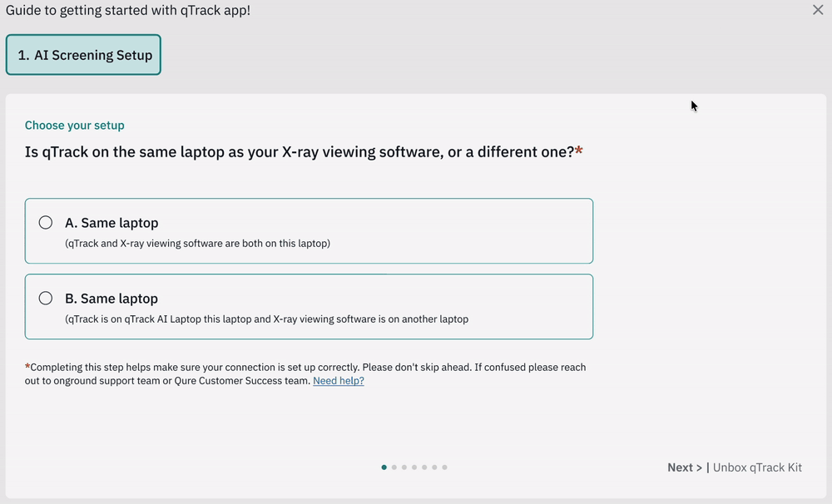The image size is (832, 504).
Task: Select radio button for option A Same laptop
Action: click(x=46, y=222)
